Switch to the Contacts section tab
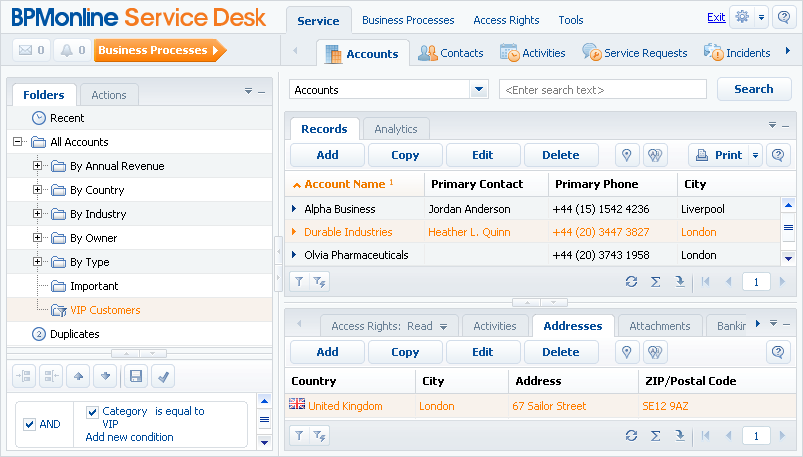 coord(451,53)
